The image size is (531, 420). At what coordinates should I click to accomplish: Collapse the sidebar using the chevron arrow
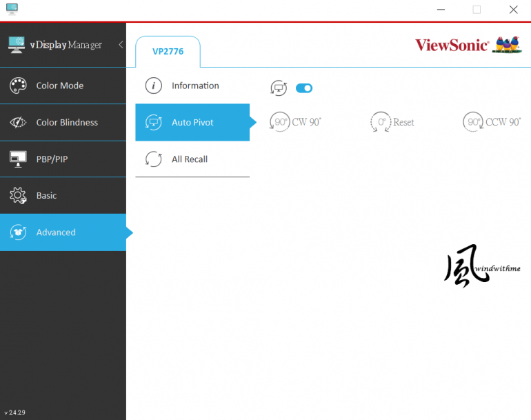[121, 45]
